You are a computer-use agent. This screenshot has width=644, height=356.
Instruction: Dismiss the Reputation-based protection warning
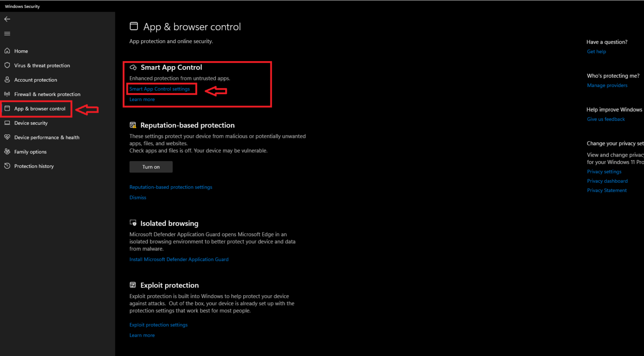[138, 197]
